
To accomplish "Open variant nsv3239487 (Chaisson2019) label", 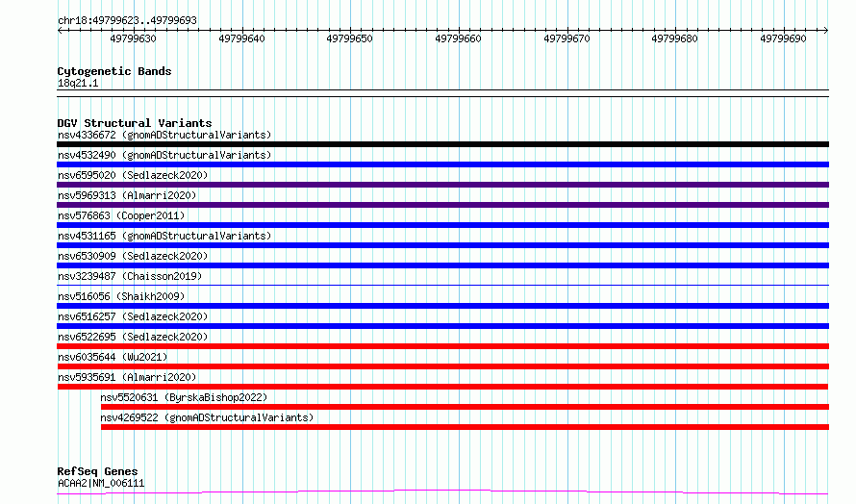I will (x=130, y=276).
